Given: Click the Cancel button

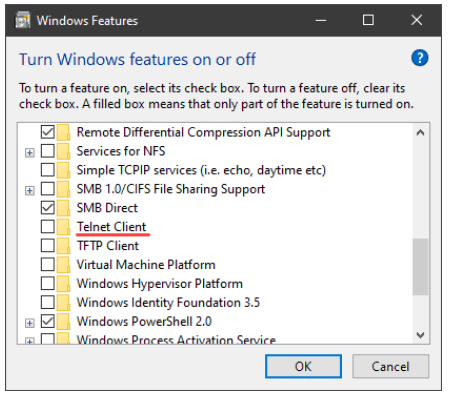Looking at the screenshot, I should 390,366.
